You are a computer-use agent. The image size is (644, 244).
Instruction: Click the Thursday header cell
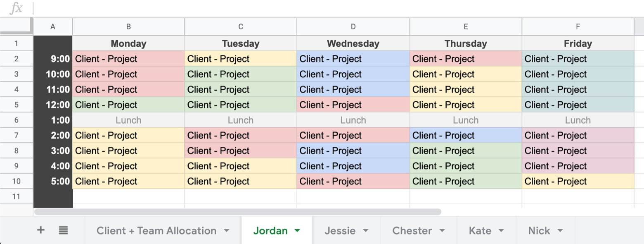click(x=465, y=43)
